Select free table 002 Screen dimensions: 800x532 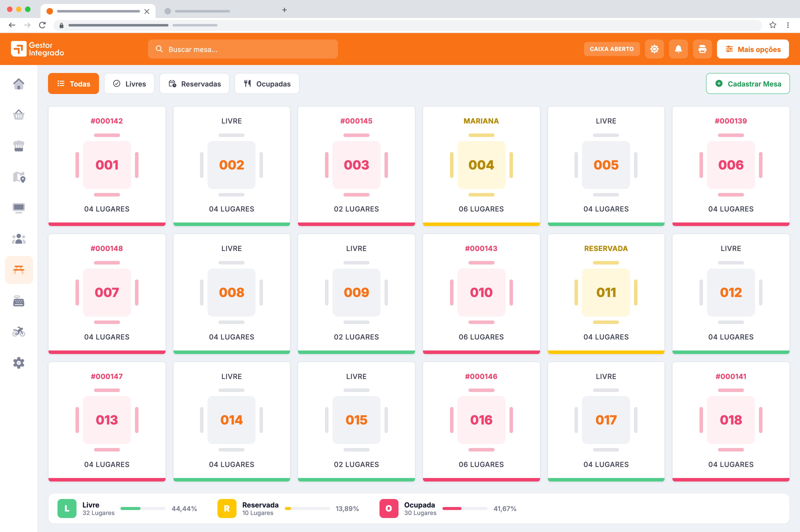click(232, 166)
